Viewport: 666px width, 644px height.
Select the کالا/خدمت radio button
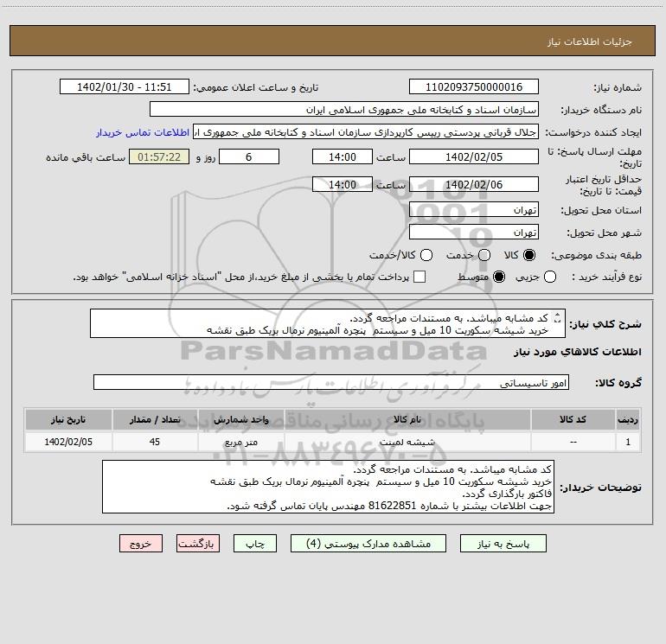point(426,255)
